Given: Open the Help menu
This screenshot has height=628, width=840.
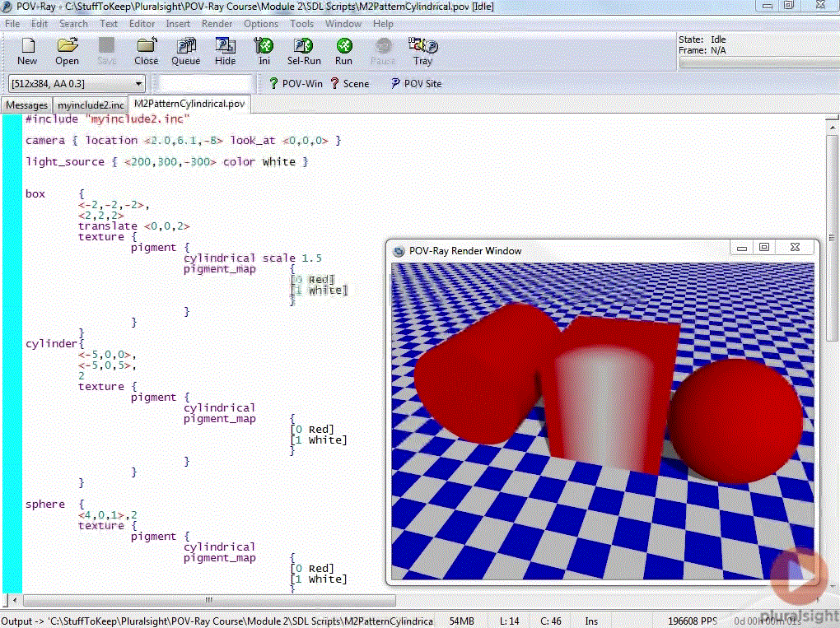Looking at the screenshot, I should coord(383,24).
